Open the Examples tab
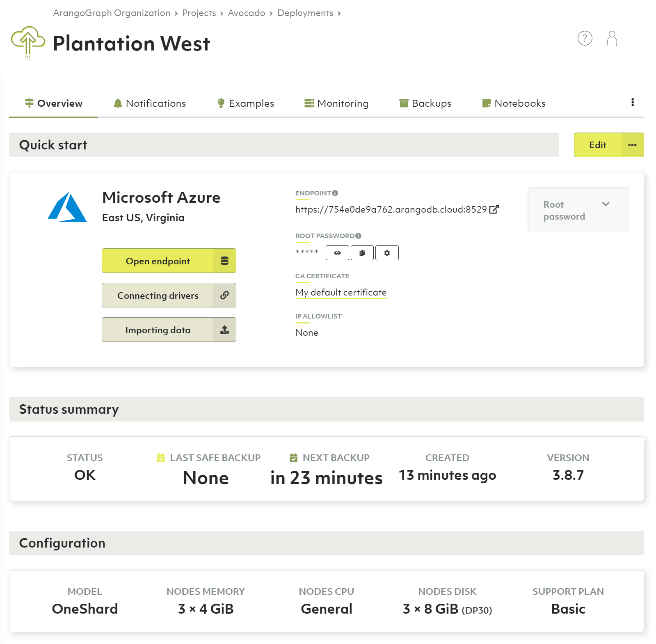656x644 pixels. (245, 103)
